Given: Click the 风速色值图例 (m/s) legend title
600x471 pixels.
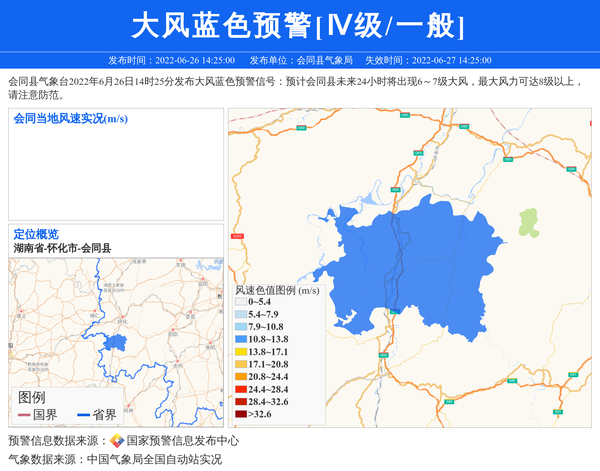Looking at the screenshot, I should [x=277, y=291].
